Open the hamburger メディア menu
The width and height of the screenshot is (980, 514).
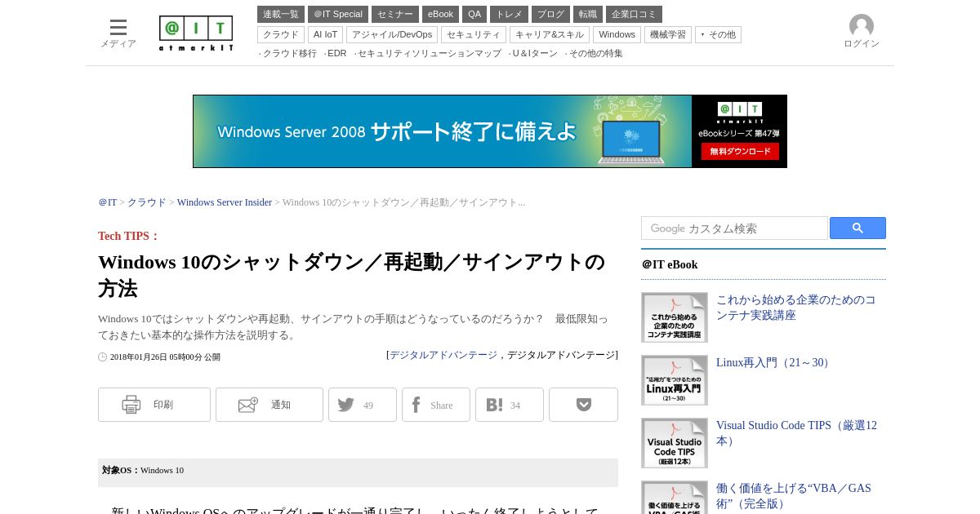[x=118, y=33]
